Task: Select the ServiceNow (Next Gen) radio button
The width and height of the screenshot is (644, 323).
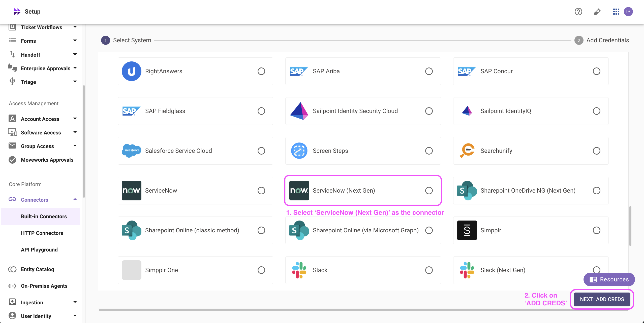Action: click(x=429, y=191)
